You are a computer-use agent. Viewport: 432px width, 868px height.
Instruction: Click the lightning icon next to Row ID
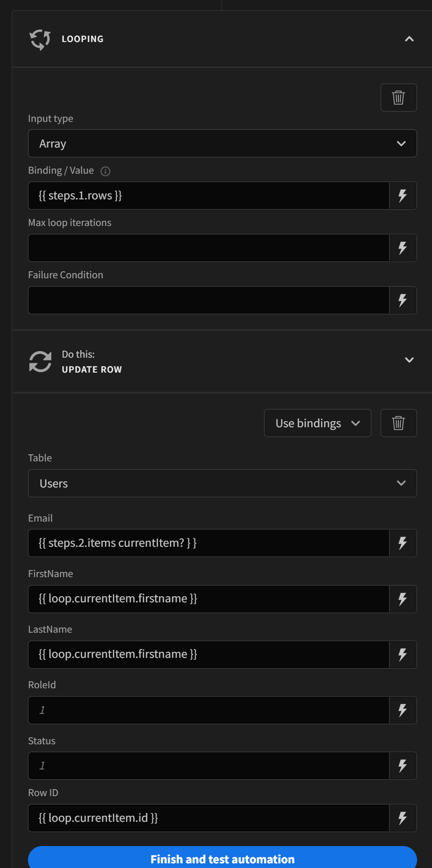tap(402, 818)
